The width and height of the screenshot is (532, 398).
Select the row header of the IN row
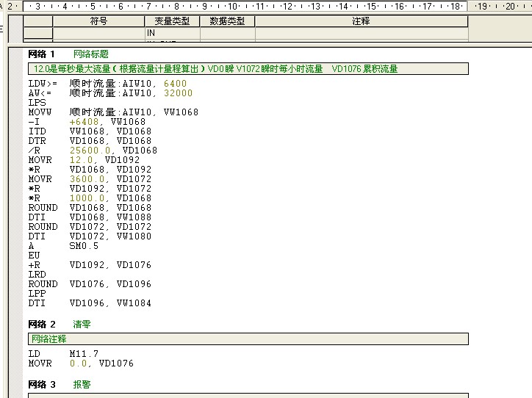pos(38,33)
